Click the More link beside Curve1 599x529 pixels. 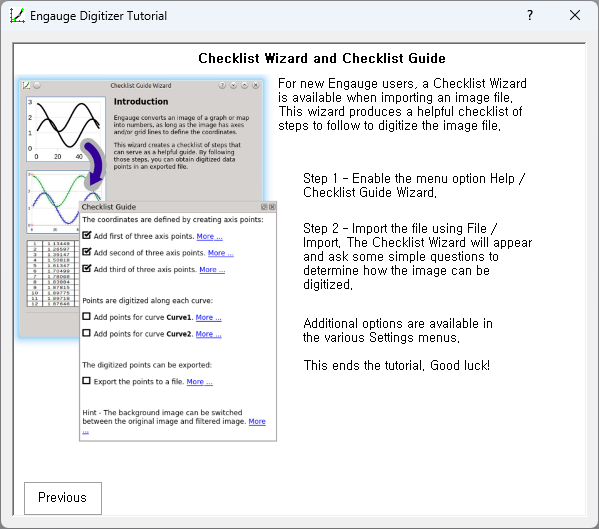pyautogui.click(x=208, y=317)
